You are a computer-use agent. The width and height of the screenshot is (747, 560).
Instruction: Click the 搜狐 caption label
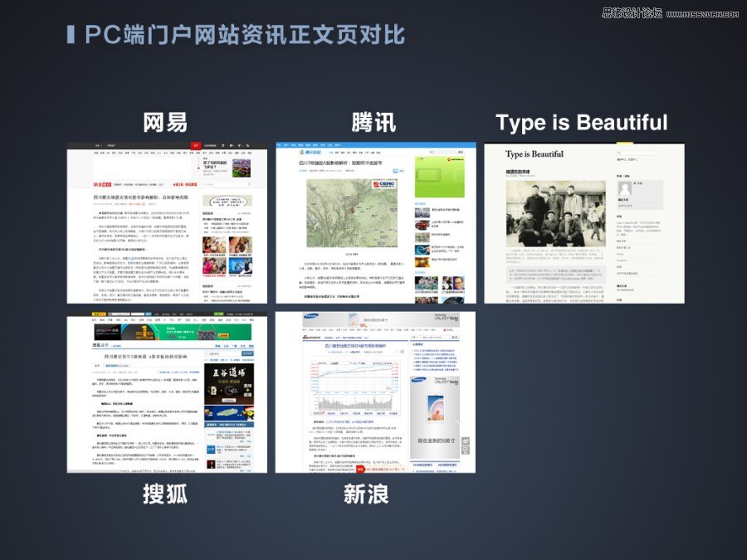point(165,494)
